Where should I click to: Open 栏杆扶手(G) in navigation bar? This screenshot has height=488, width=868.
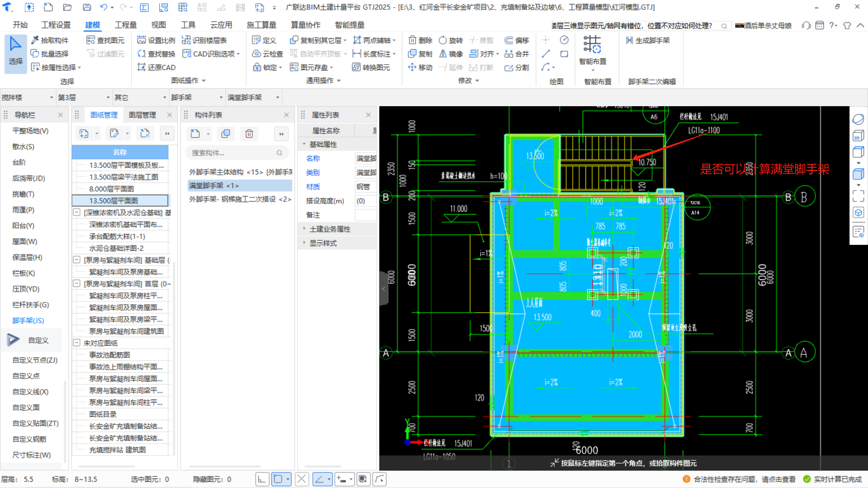click(x=31, y=305)
